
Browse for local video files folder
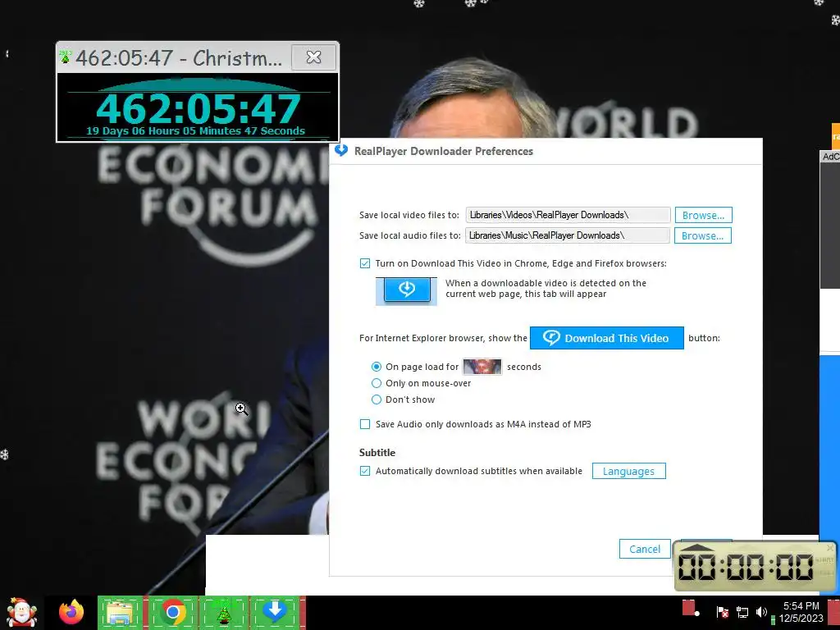703,216
